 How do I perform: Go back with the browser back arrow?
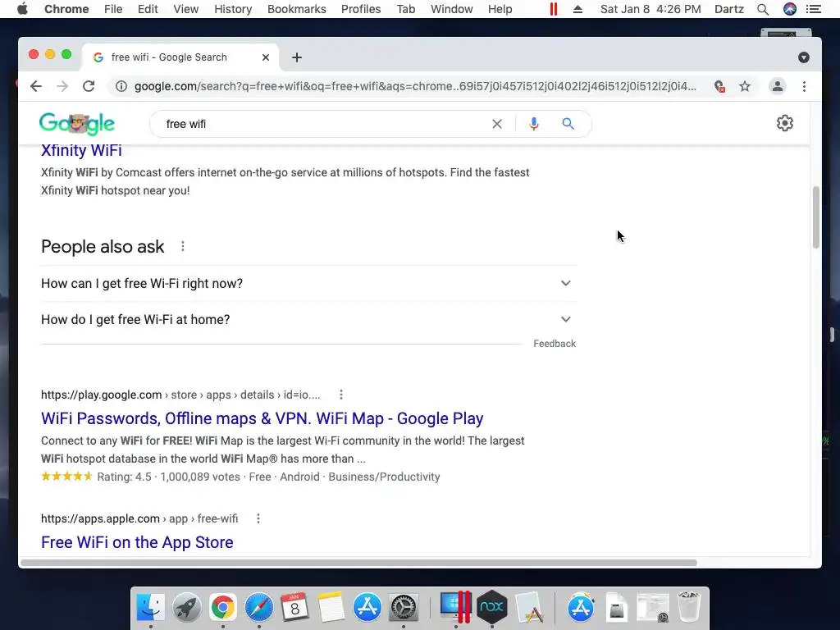point(36,86)
